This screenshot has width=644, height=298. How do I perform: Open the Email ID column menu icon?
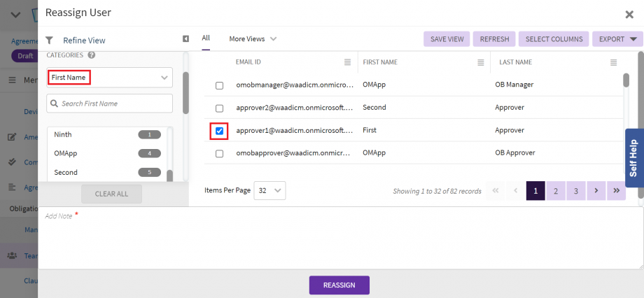click(x=347, y=62)
